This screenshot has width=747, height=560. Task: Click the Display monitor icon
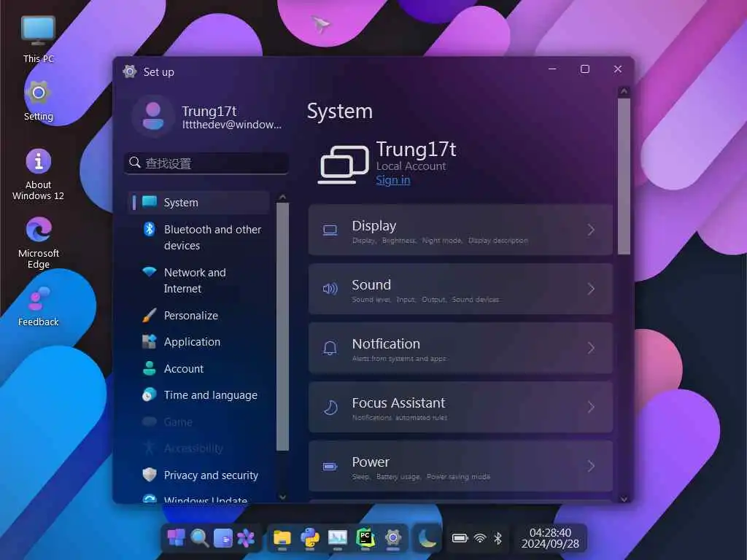coord(330,230)
